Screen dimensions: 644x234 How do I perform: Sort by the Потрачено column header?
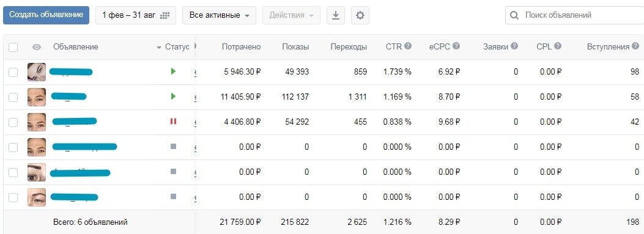point(241,47)
